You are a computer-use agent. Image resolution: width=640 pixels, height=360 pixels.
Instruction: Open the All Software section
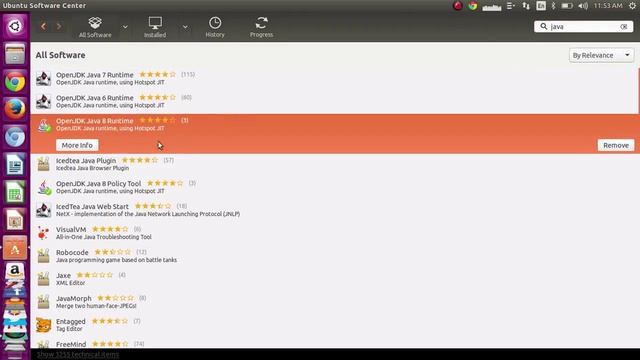click(x=95, y=27)
